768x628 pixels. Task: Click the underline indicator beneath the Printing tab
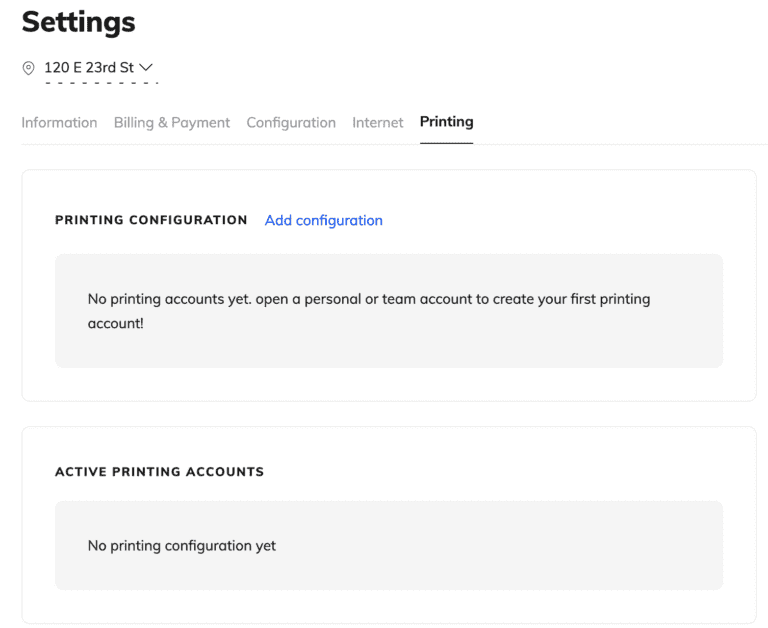pos(446,143)
